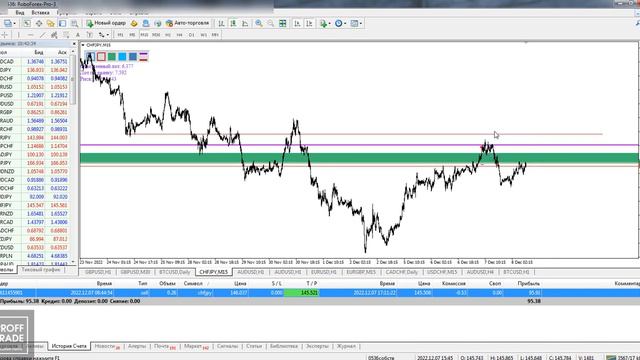Image resolution: width=640 pixels, height=360 pixels.
Task: Close the Market Watch panel
Action: pyautogui.click(x=74, y=43)
